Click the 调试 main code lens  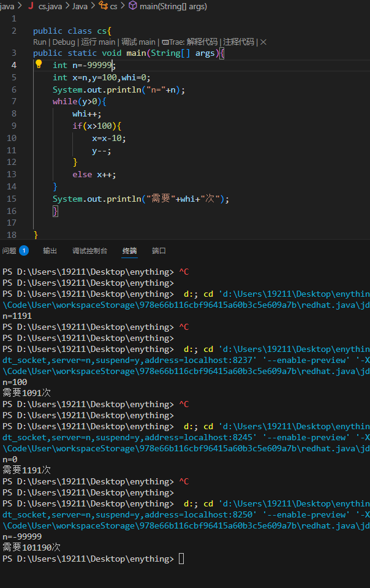138,42
